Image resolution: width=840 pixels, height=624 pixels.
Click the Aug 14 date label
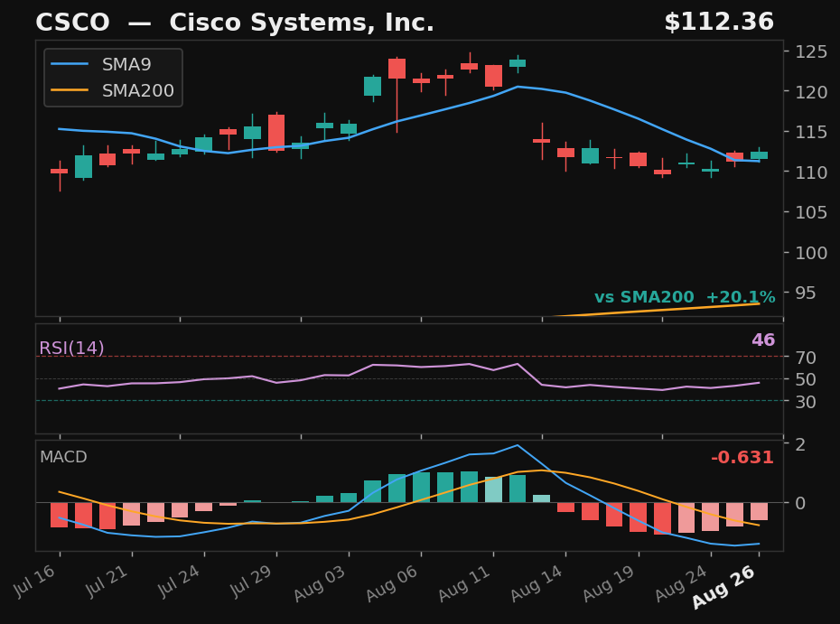pyautogui.click(x=537, y=584)
